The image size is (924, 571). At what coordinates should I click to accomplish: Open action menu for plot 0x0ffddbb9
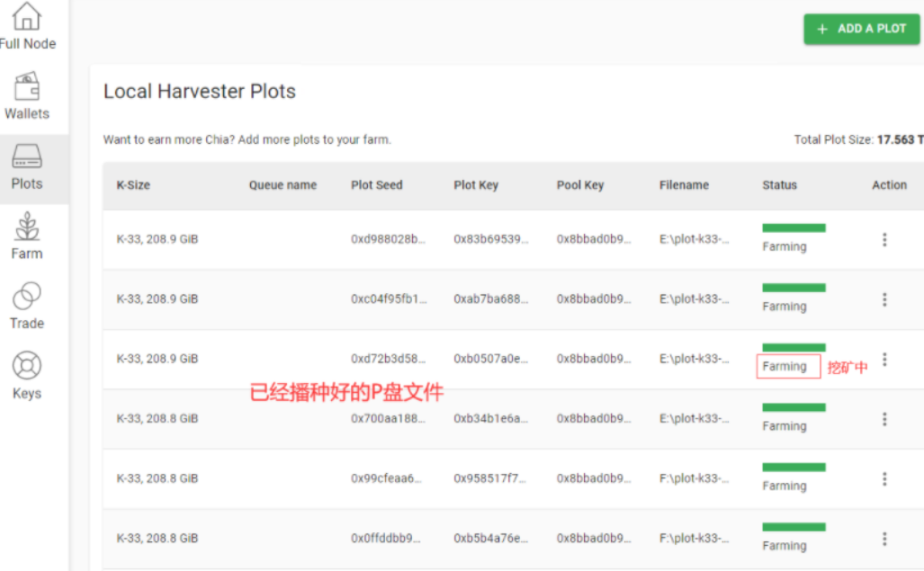[884, 539]
